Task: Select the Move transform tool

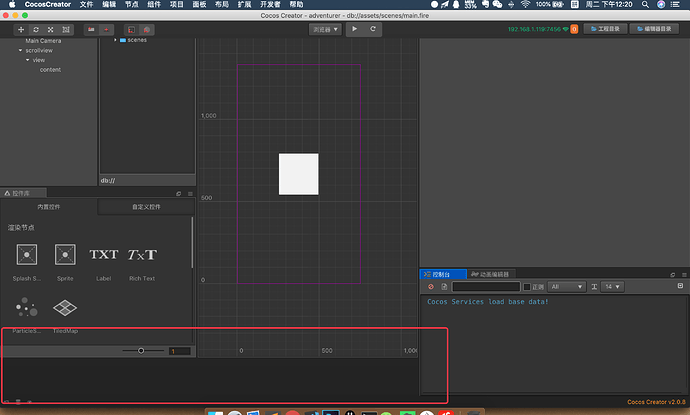Action: point(21,30)
